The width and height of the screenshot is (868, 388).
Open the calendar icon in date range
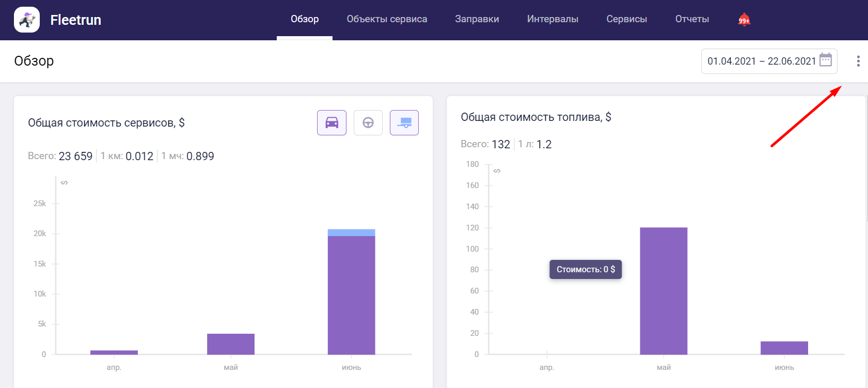click(x=826, y=60)
